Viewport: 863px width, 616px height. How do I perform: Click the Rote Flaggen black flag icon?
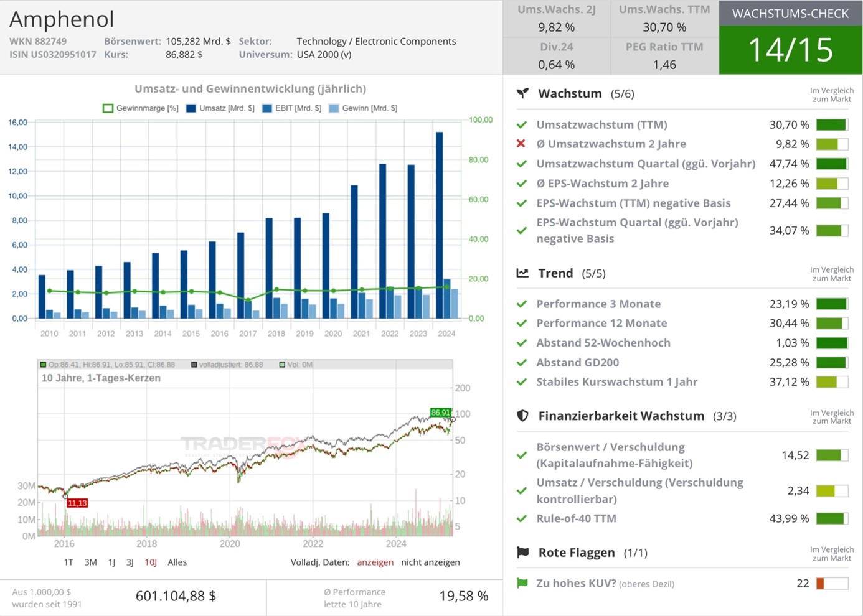(522, 553)
